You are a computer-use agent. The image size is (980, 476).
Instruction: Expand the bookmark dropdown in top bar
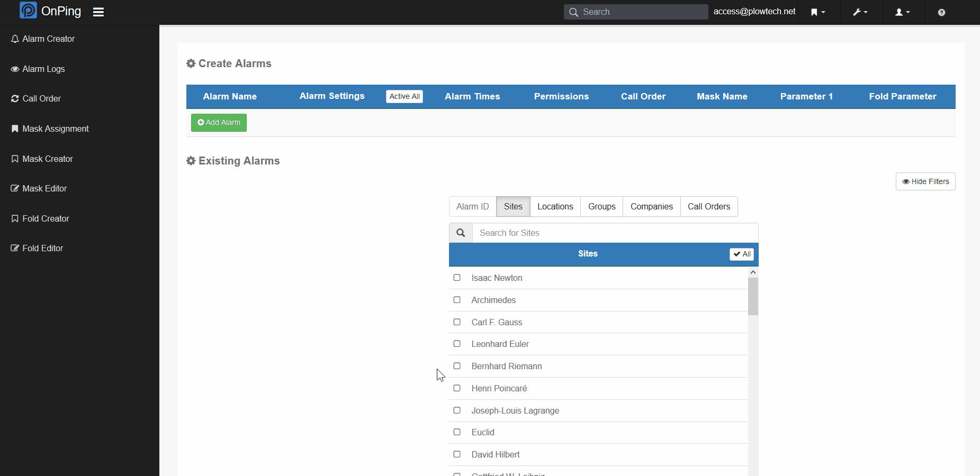(818, 12)
